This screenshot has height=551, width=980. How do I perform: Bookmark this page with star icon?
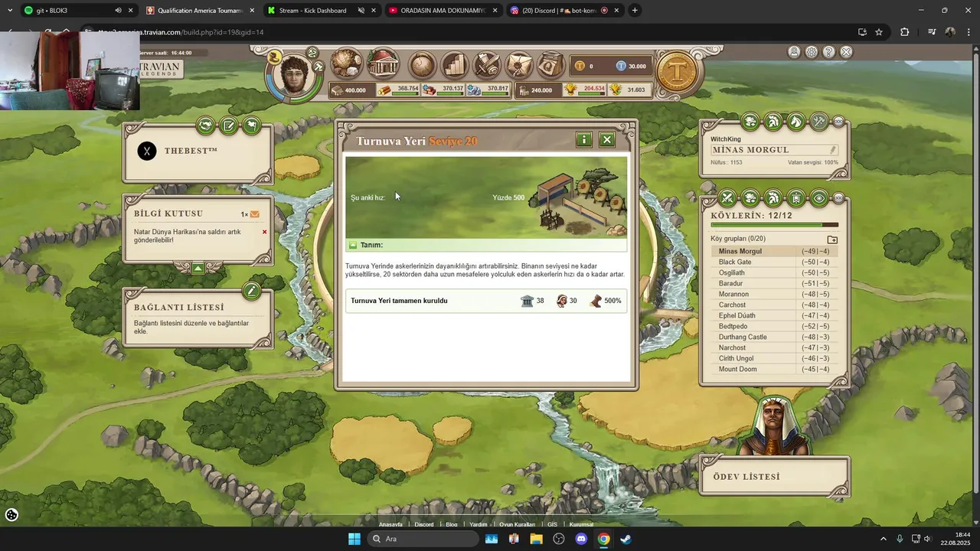pos(879,32)
